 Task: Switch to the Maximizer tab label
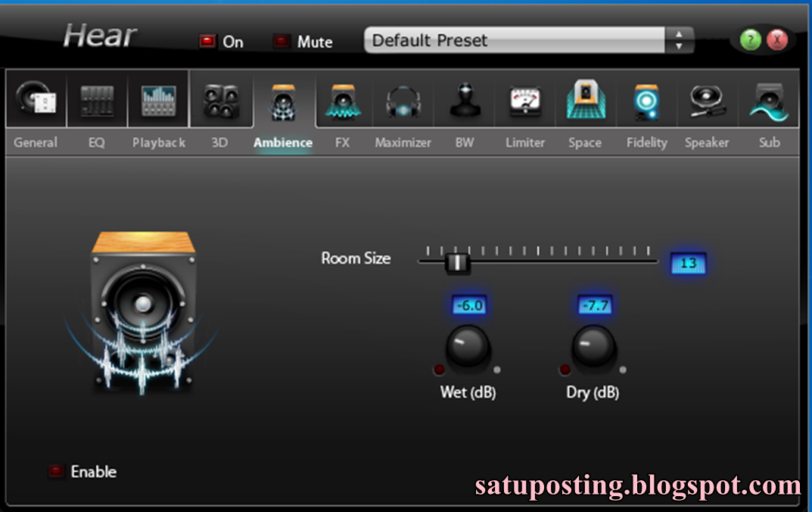point(403,142)
